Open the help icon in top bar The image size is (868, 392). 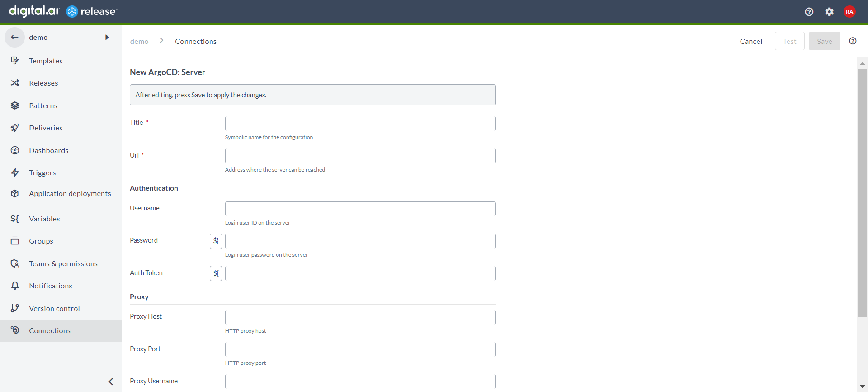809,12
